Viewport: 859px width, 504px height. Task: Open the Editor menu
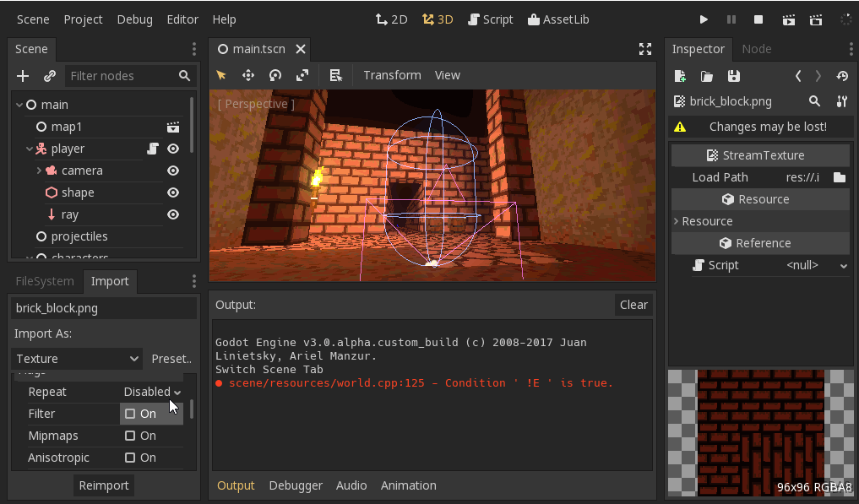[x=182, y=19]
